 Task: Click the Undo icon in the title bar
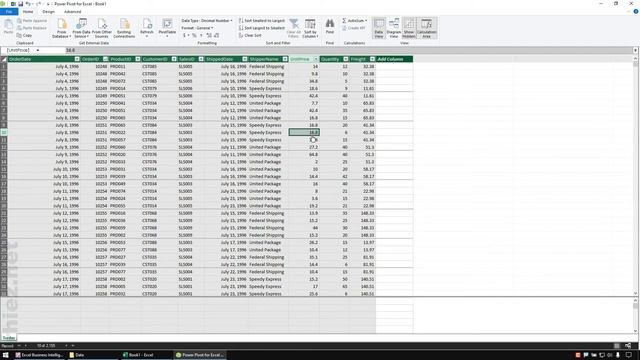pos(28,4)
